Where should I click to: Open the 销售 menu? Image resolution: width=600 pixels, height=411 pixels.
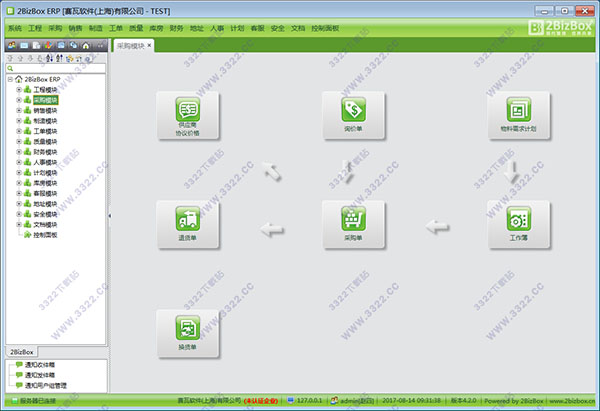tap(75, 28)
